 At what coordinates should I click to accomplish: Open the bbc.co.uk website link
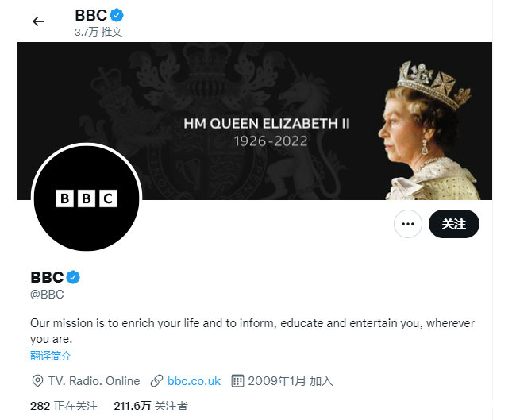coord(194,381)
